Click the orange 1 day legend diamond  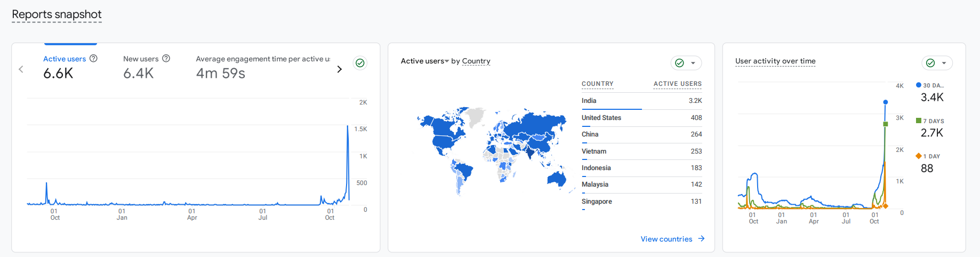tap(919, 156)
